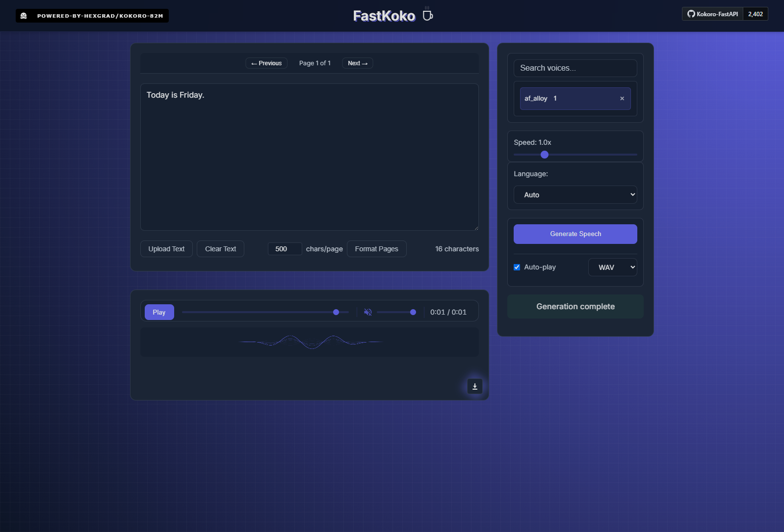The image size is (784, 532).
Task: Open the WAV format dropdown
Action: [x=612, y=267]
